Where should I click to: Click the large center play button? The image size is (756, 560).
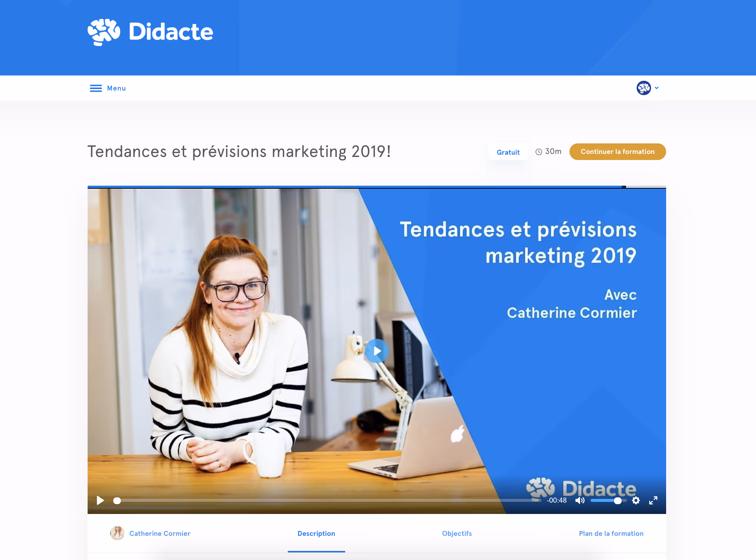pos(376,351)
